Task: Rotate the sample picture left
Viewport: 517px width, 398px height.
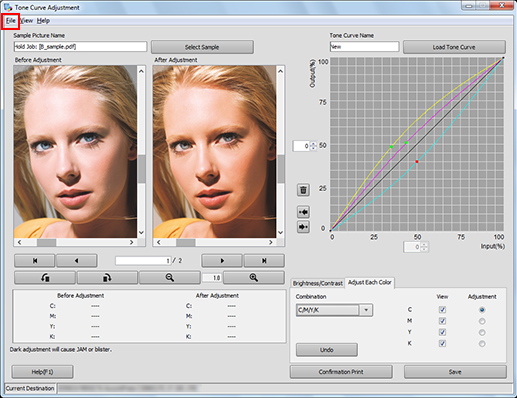Action: click(45, 278)
